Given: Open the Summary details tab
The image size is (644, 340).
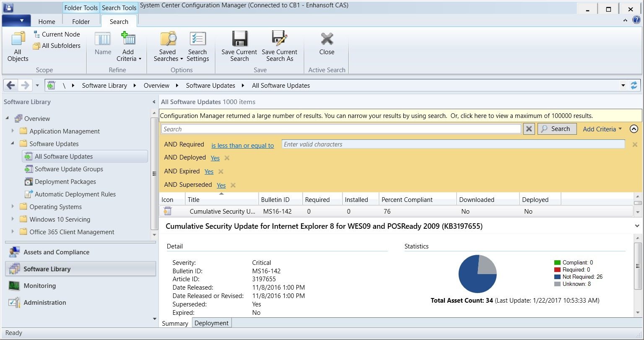Looking at the screenshot, I should (175, 323).
